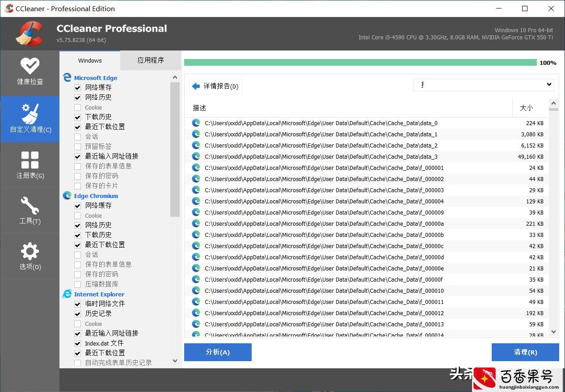The image size is (565, 392).
Task: Select the Cache_Data\f_000002 file row
Action: (x=367, y=179)
